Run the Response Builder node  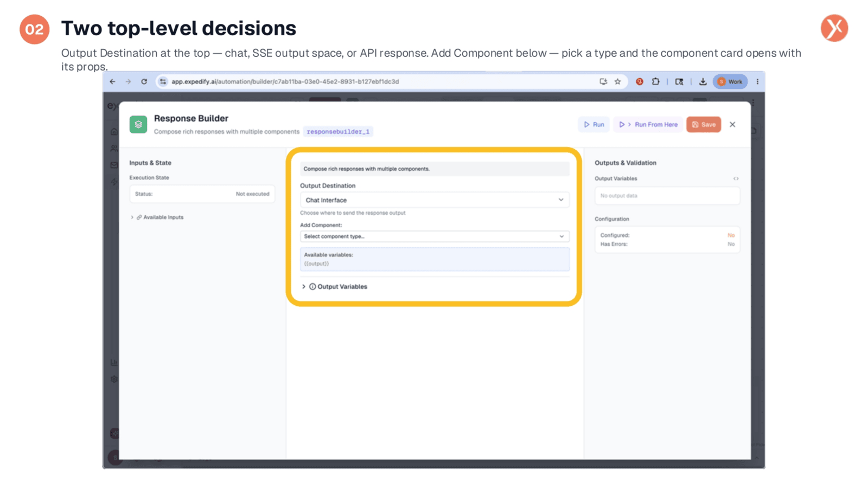(594, 125)
